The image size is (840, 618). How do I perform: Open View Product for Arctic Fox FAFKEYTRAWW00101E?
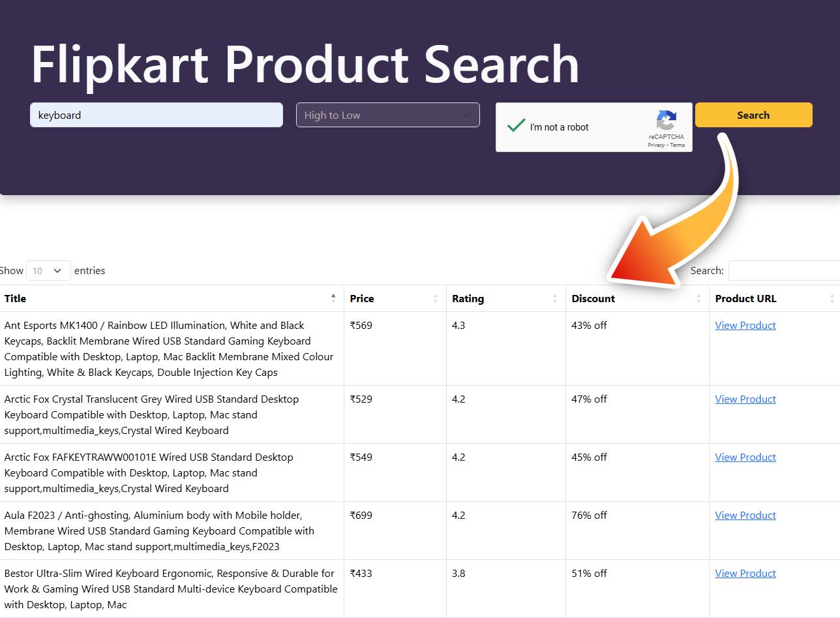click(x=745, y=457)
